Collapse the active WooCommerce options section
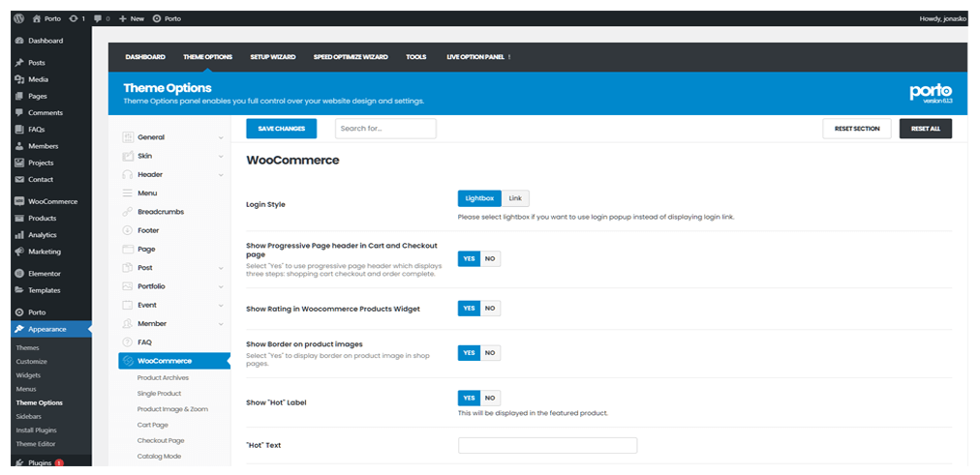Viewport: 980px width, 475px height. point(174,361)
